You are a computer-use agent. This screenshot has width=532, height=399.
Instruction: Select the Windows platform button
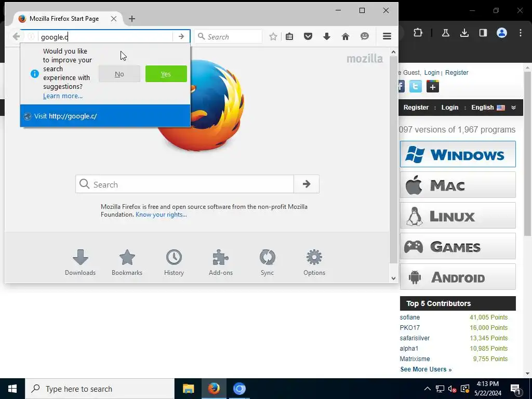(x=458, y=154)
